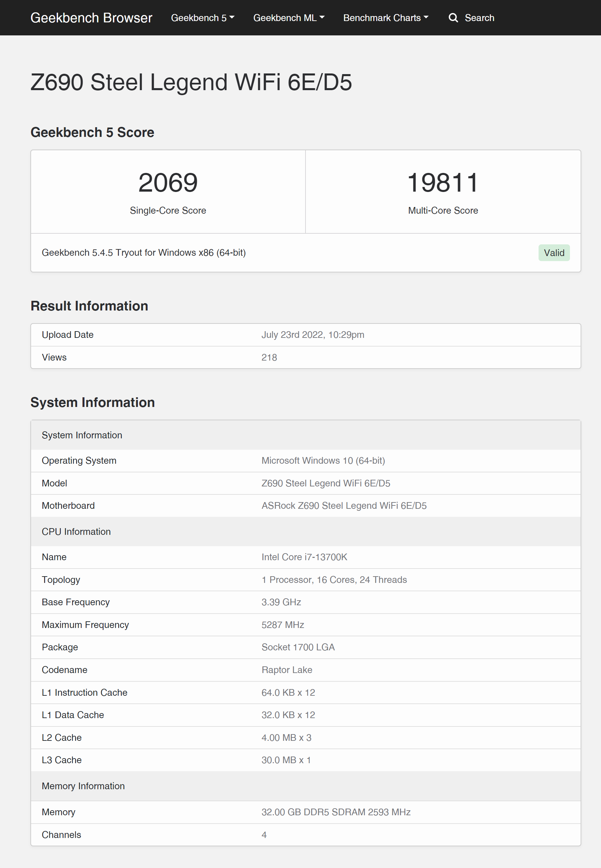The width and height of the screenshot is (601, 868).
Task: Click the L2 Cache row label
Action: 61,737
